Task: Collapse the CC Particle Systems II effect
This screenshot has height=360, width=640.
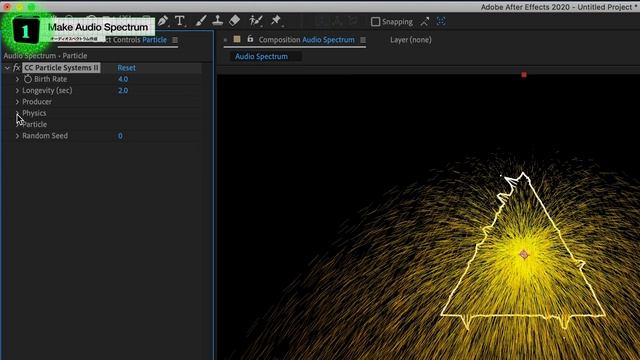Action: pos(7,68)
